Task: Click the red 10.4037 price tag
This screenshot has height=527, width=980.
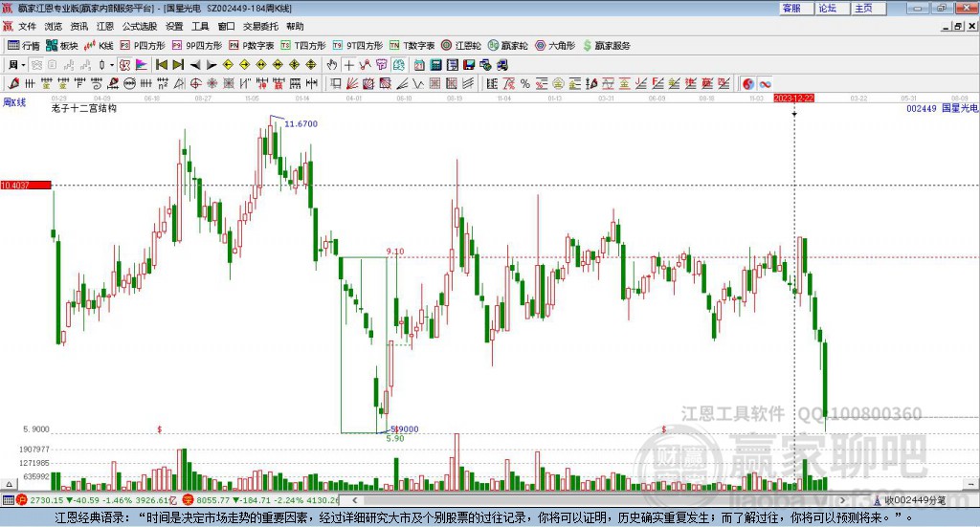Action: point(26,185)
